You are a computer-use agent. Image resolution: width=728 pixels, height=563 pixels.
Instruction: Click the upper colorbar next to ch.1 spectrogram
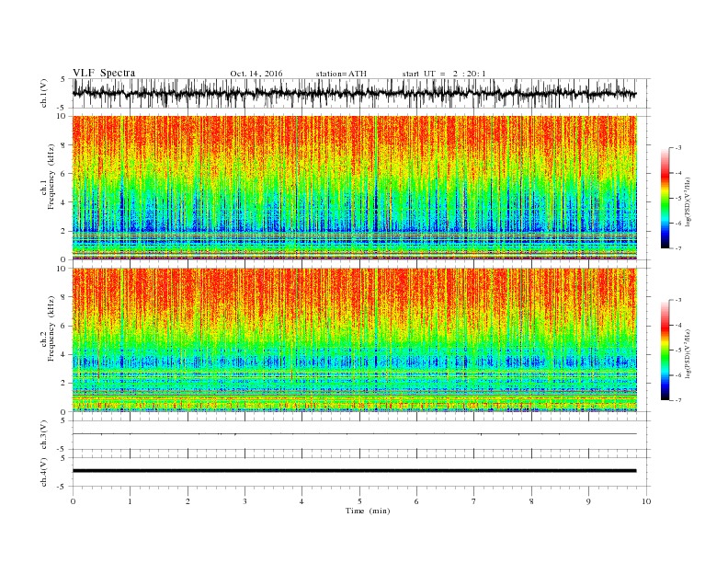(665, 198)
